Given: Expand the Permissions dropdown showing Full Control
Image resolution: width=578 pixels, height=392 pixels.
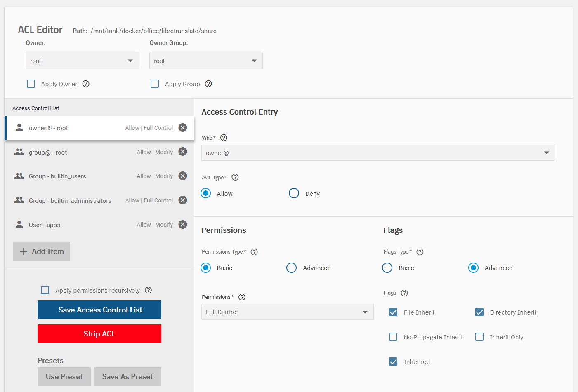Looking at the screenshot, I should (x=287, y=312).
